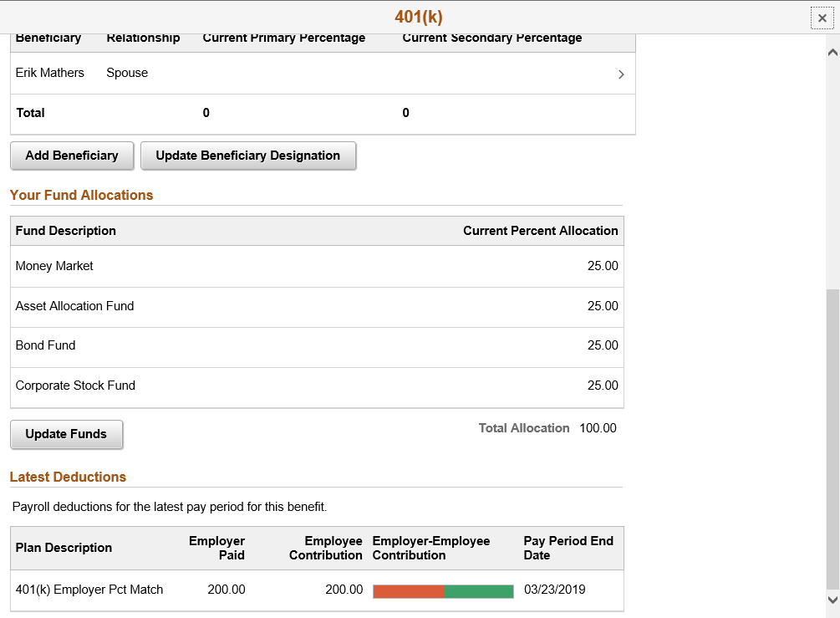Click the Latest Deductions heading
Viewport: 840px width, 618px height.
pos(68,477)
